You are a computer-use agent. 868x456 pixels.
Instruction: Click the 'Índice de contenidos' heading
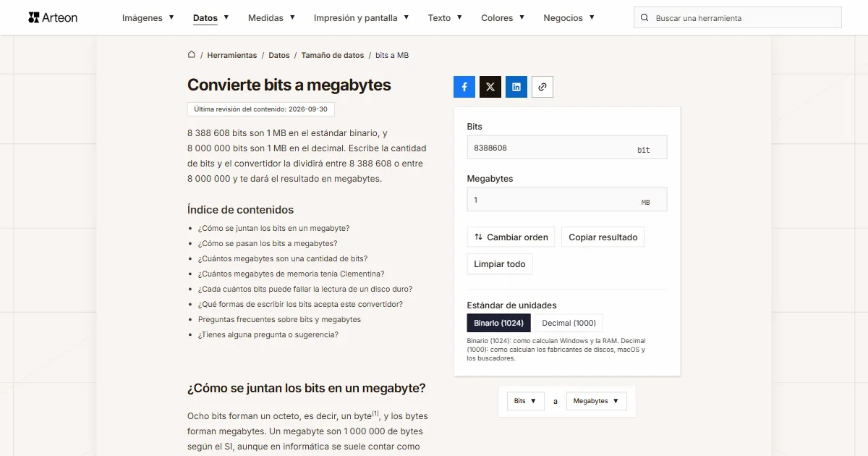coord(240,210)
